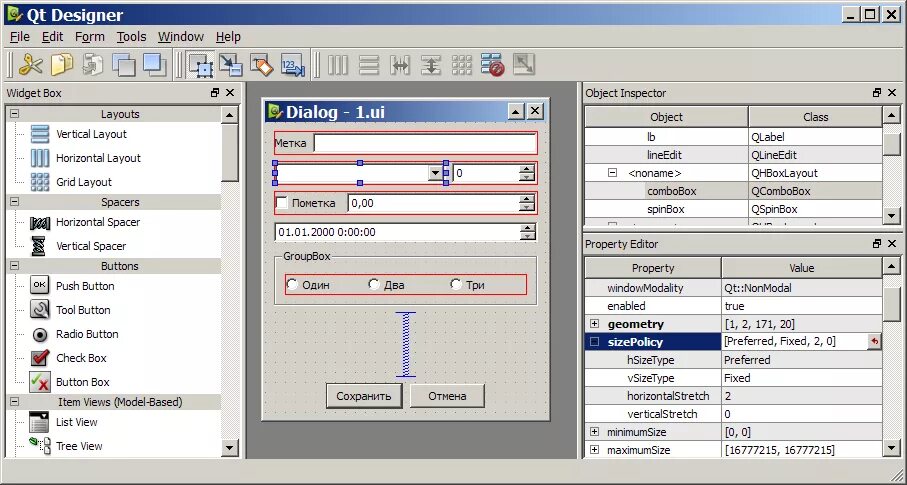
Task: Click the Break Layout toolbar icon
Action: [x=493, y=64]
